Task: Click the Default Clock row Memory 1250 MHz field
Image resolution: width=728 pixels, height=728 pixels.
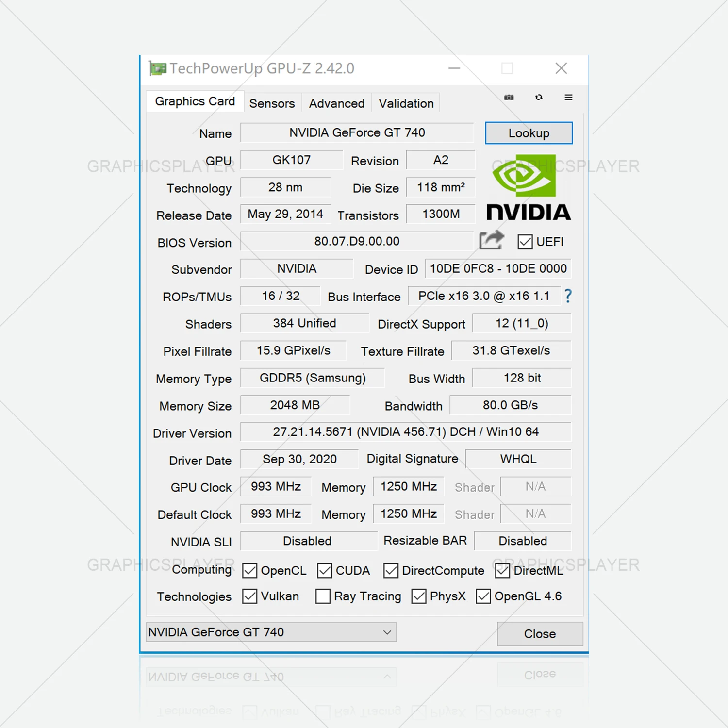Action: (409, 513)
